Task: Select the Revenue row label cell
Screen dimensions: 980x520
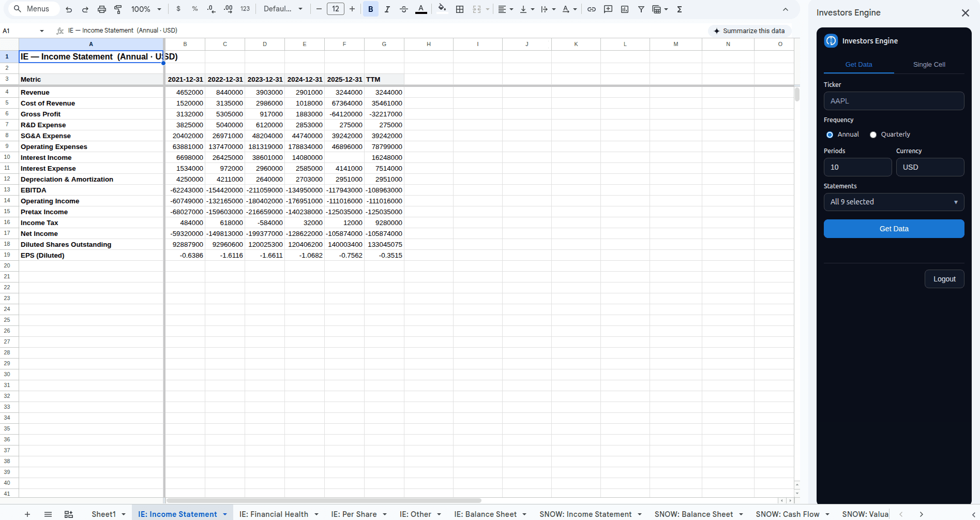Action: (91, 92)
